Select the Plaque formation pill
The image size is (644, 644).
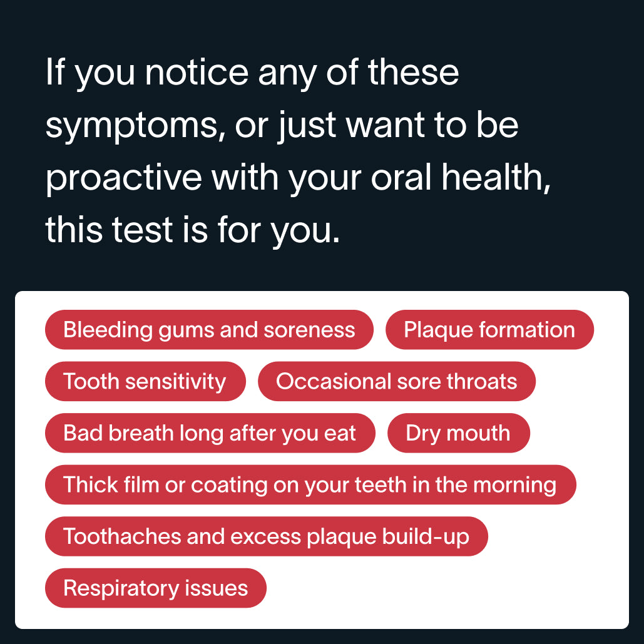(x=489, y=330)
